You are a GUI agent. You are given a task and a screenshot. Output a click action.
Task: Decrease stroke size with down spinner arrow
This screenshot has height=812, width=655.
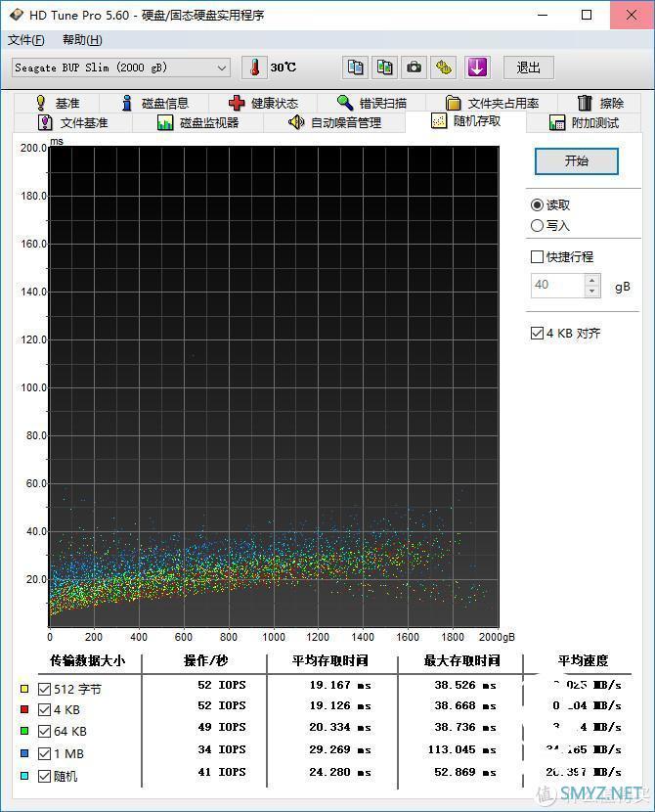pos(592,292)
